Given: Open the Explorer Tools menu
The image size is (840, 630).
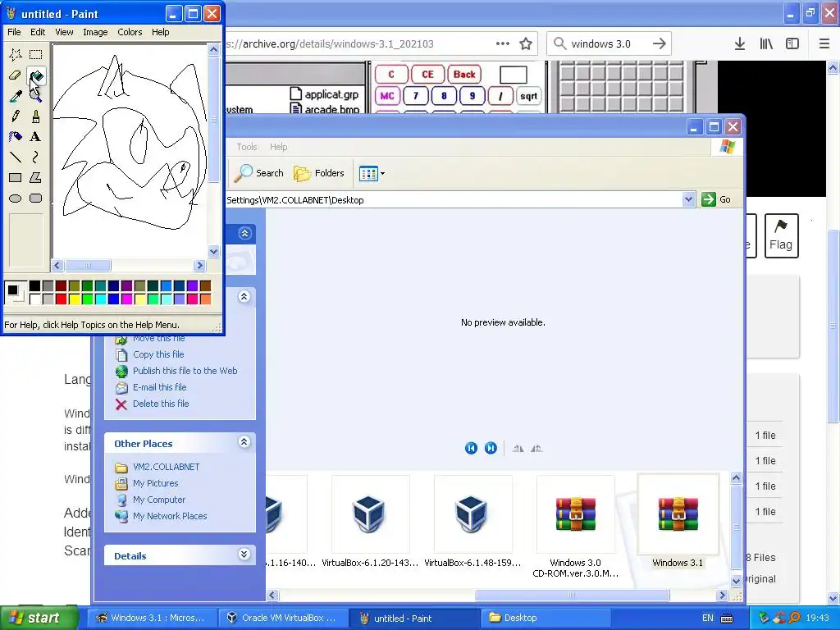Looking at the screenshot, I should [x=247, y=147].
